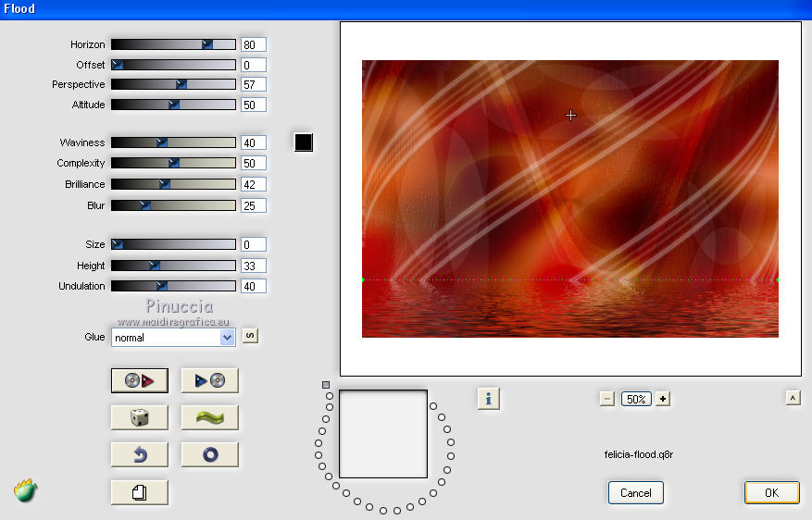Click the save preset arrow-and-disc button
812x520 pixels.
point(210,381)
